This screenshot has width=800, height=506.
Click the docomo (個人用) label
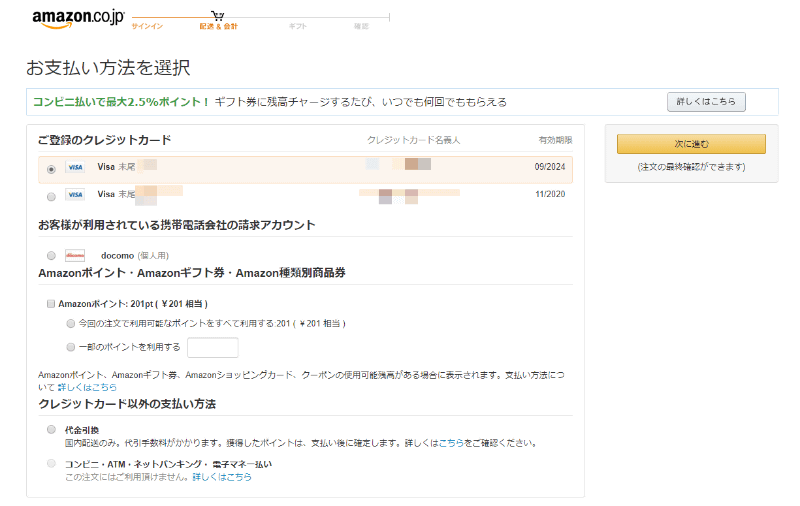pyautogui.click(x=135, y=256)
